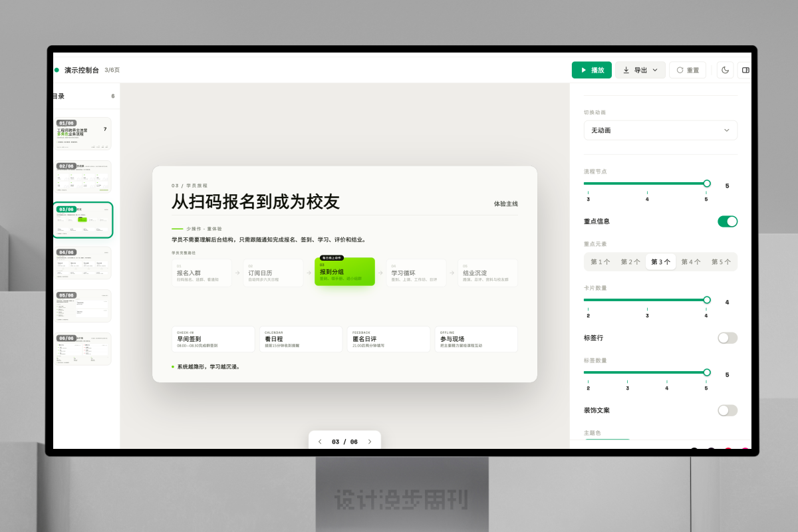Open the 切换动画 无动画 dropdown
The image size is (798, 532).
[660, 130]
